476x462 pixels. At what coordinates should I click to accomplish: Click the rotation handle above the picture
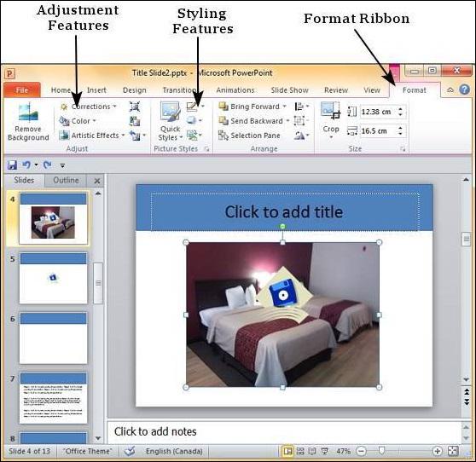click(282, 226)
